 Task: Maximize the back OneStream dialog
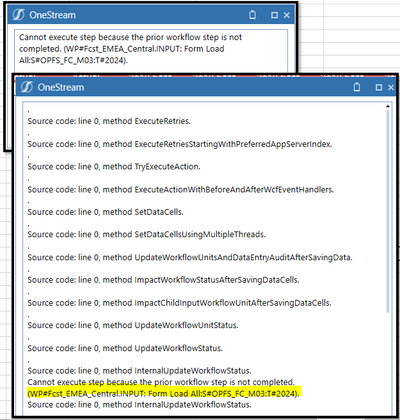[274, 15]
